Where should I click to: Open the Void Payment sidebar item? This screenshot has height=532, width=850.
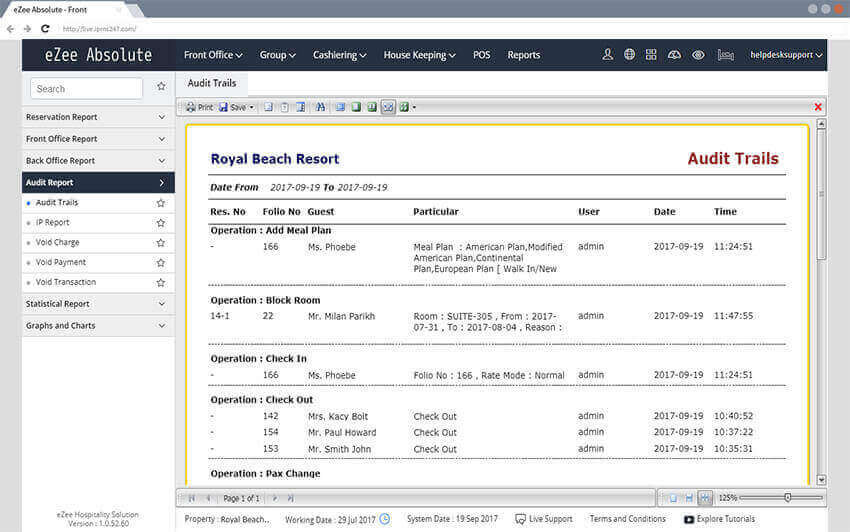tap(61, 262)
